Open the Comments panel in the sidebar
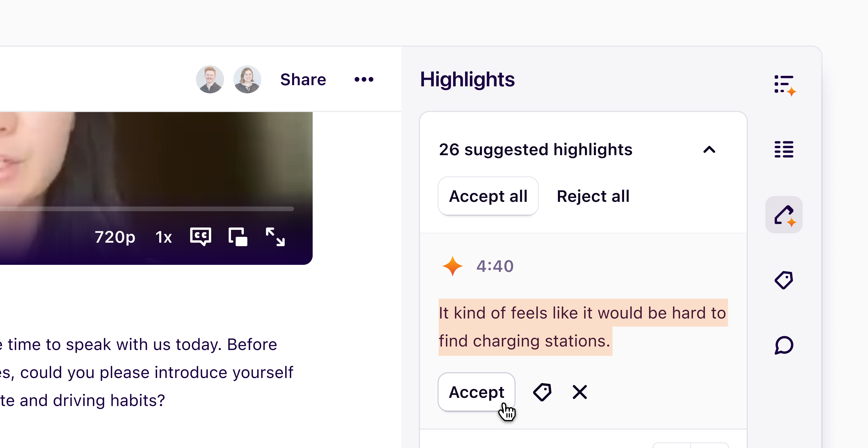The image size is (868, 448). tap(784, 345)
